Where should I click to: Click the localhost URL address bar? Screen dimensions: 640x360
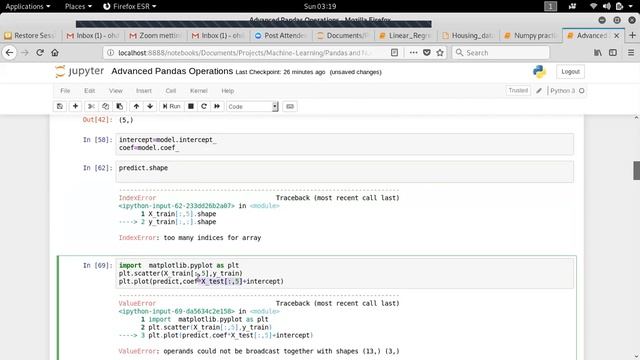245,53
